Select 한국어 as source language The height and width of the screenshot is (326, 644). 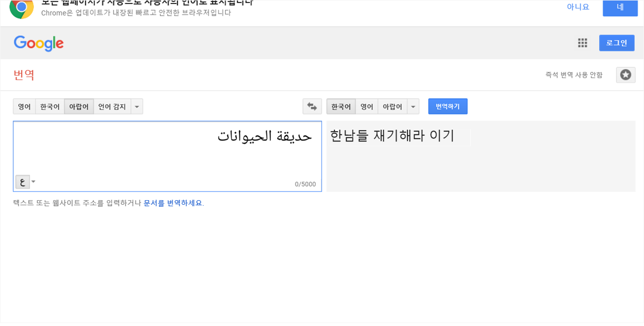(x=50, y=107)
